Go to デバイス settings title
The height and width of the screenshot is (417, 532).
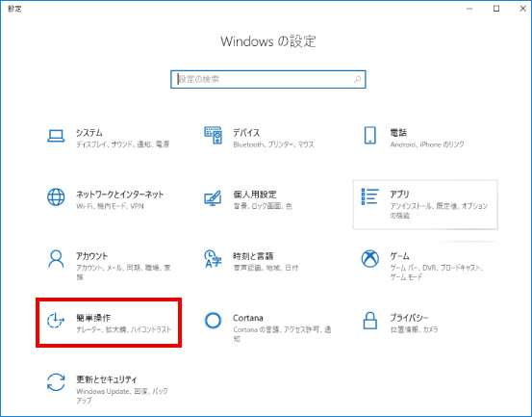[246, 133]
